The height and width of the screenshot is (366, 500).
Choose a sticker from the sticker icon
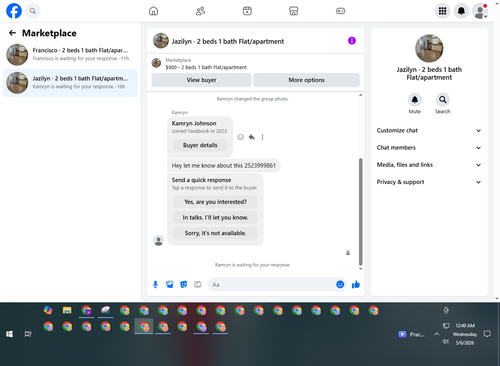coord(184,284)
